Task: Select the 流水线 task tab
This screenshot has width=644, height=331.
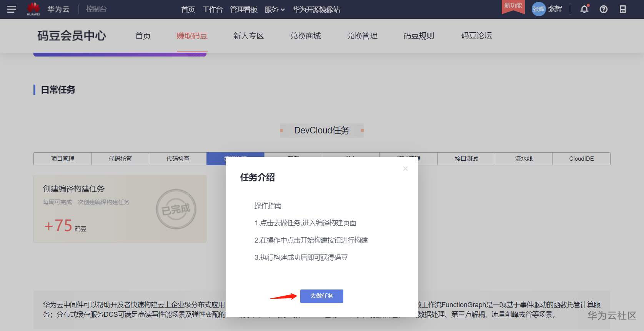Action: 524,159
